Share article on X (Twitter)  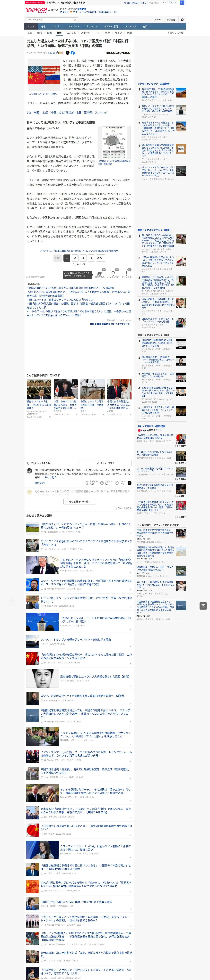tap(67, 53)
